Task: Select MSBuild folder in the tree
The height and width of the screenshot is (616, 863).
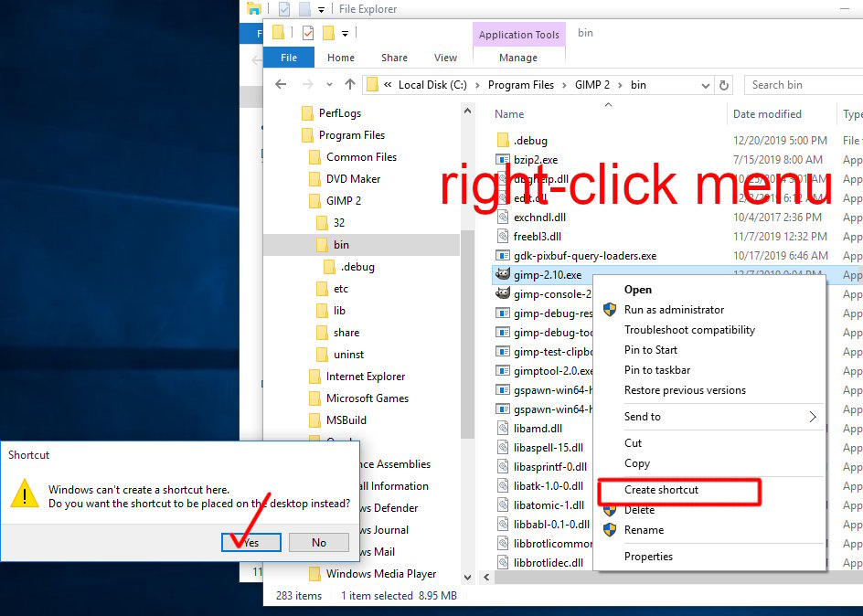Action: click(x=346, y=420)
